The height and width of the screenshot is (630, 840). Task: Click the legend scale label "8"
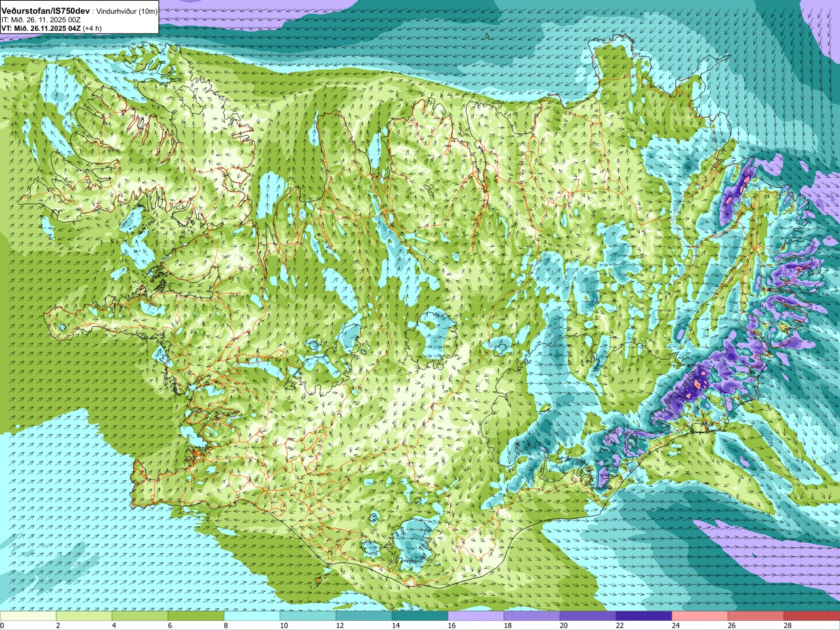click(x=226, y=625)
